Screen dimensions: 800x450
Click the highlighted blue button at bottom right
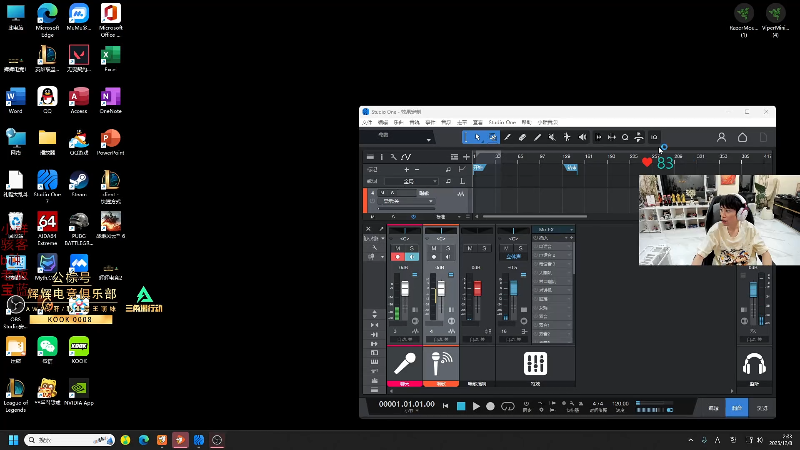tap(737, 407)
